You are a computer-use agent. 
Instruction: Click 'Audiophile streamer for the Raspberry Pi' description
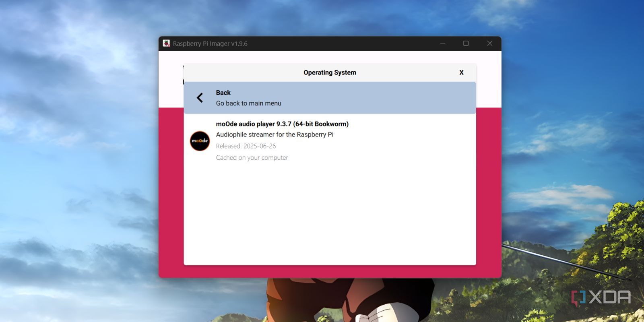[275, 134]
